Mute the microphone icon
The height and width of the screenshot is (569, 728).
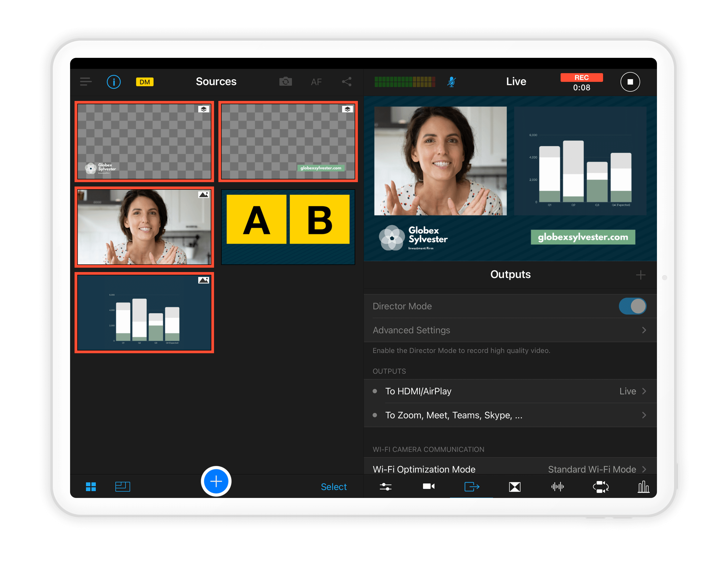[x=451, y=82]
